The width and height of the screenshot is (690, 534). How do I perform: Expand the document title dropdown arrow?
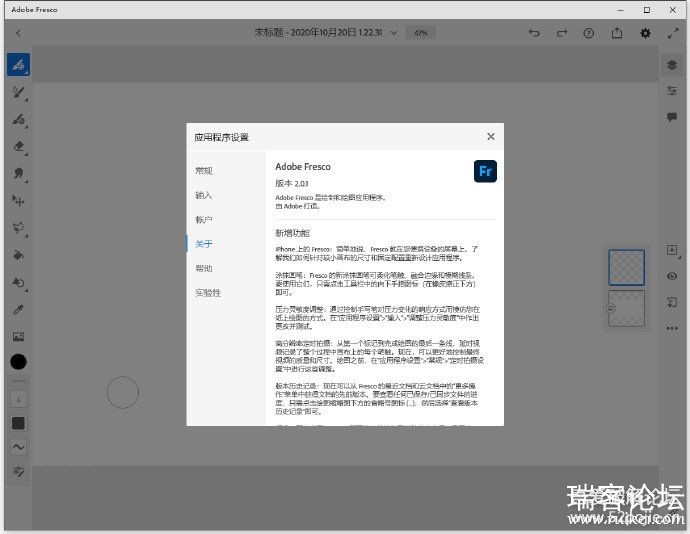pyautogui.click(x=394, y=33)
